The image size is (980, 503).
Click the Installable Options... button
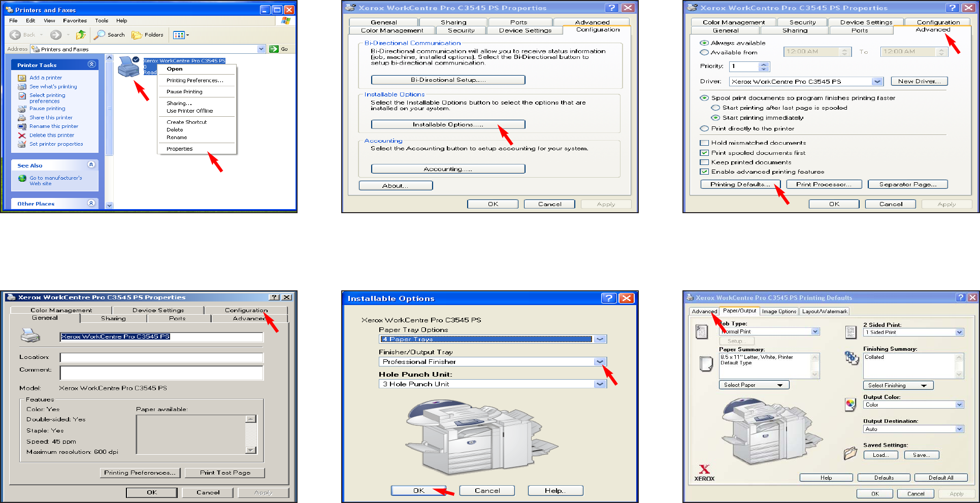click(x=448, y=124)
